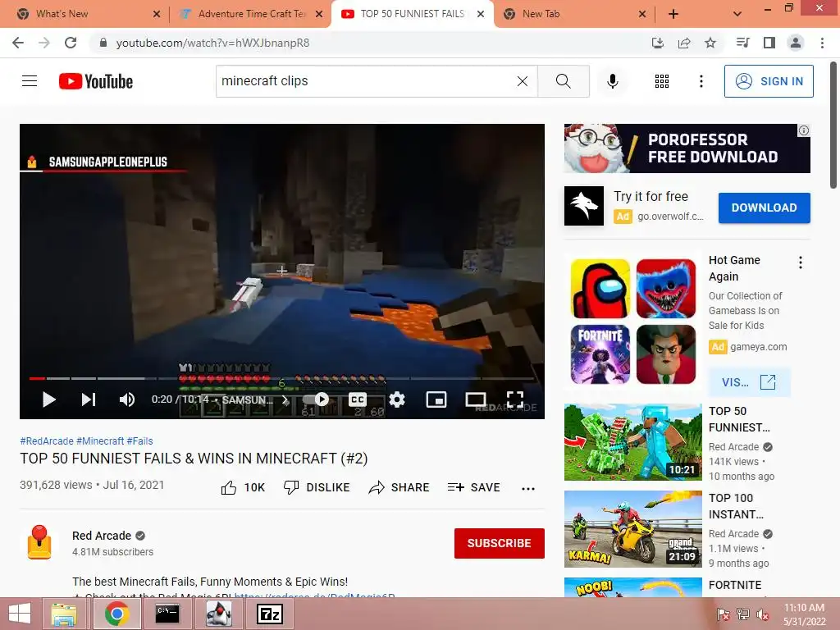Open Chrome three-dot menu
This screenshot has height=630, width=840.
(x=822, y=43)
